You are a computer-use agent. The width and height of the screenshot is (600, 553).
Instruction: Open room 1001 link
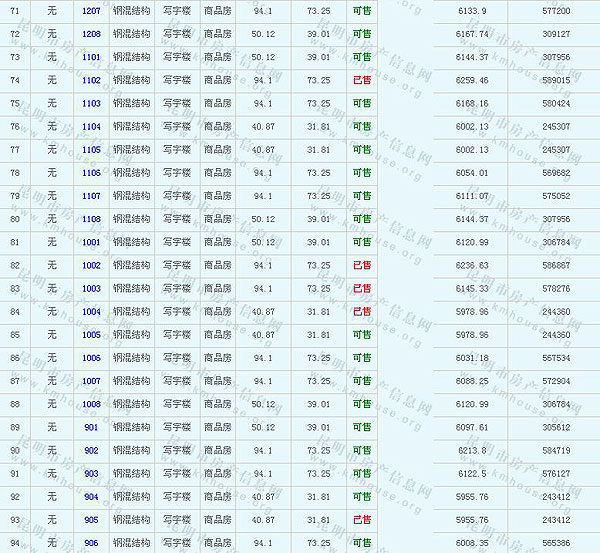(91, 242)
